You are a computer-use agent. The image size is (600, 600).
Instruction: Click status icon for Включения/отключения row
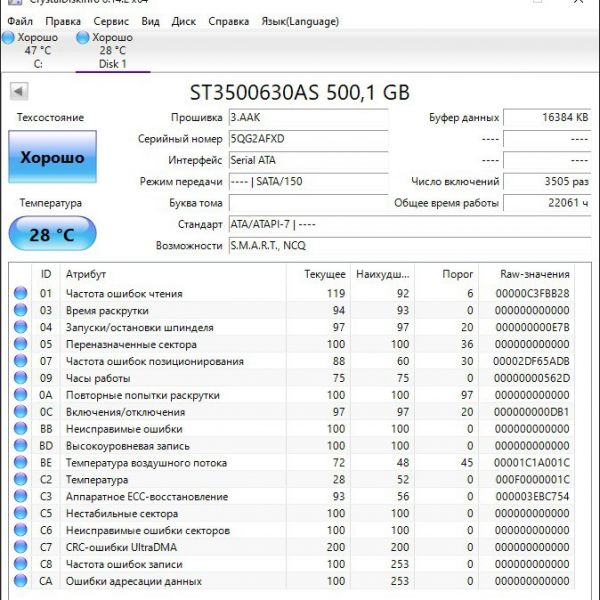tap(20, 411)
